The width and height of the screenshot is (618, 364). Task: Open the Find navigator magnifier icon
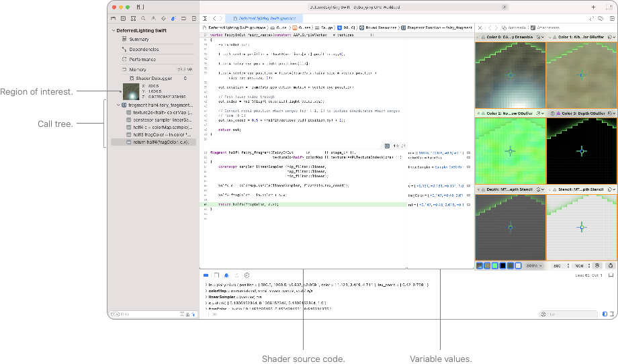[x=142, y=18]
